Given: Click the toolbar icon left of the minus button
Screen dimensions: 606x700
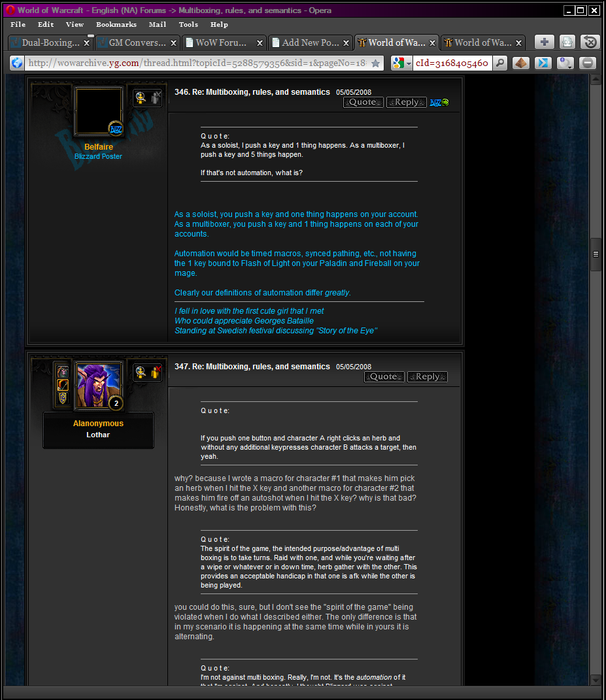Looking at the screenshot, I should (x=565, y=63).
